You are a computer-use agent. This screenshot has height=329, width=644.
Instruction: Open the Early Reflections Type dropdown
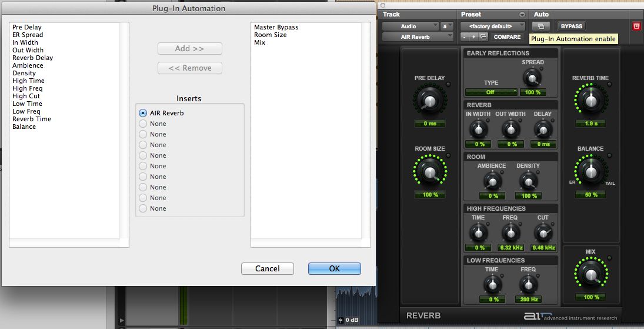pyautogui.click(x=491, y=92)
